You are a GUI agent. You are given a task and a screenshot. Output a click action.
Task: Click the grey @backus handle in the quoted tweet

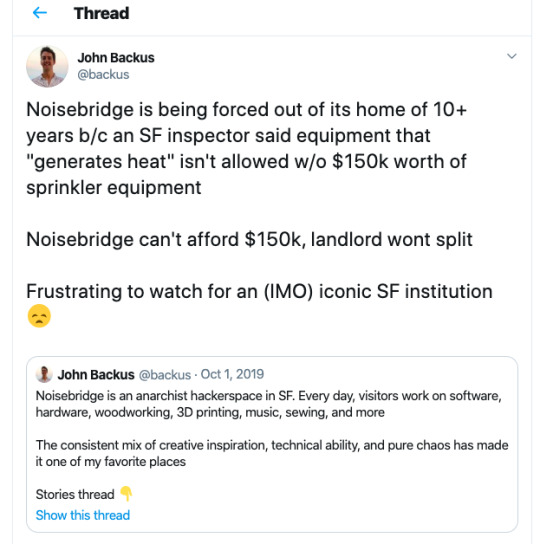tap(165, 375)
